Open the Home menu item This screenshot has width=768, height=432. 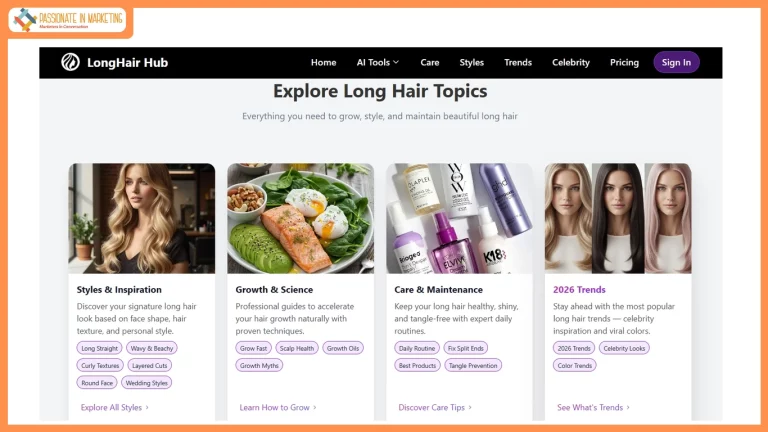(x=323, y=62)
